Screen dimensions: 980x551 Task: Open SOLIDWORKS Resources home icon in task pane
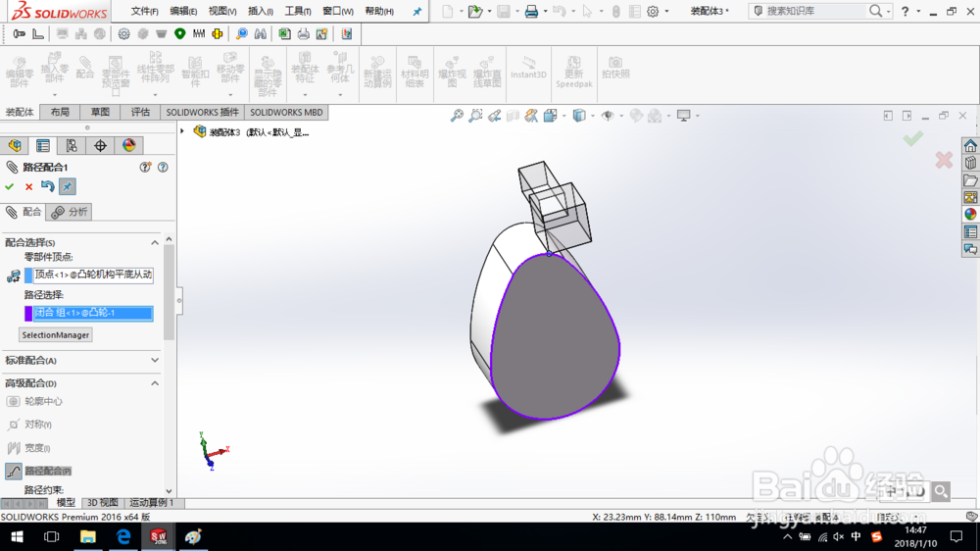(970, 146)
